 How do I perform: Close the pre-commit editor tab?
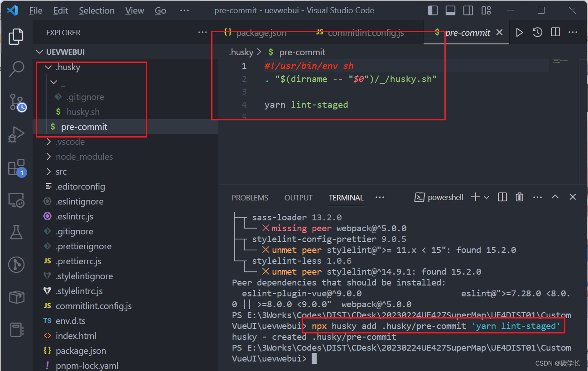click(x=499, y=32)
